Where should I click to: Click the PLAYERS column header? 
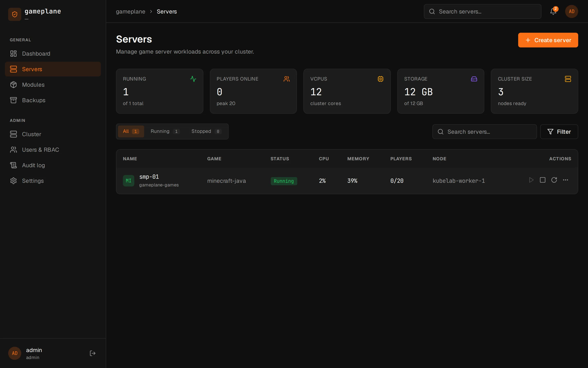[x=401, y=159]
